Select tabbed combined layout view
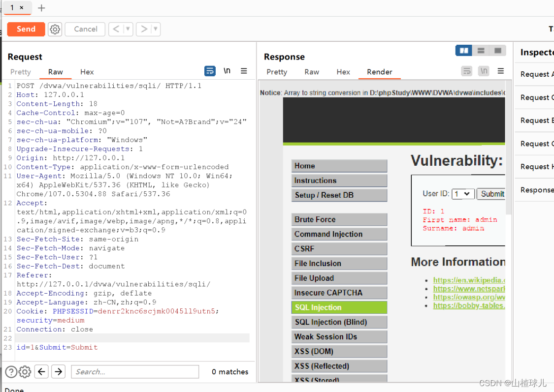The height and width of the screenshot is (392, 554). pyautogui.click(x=498, y=51)
